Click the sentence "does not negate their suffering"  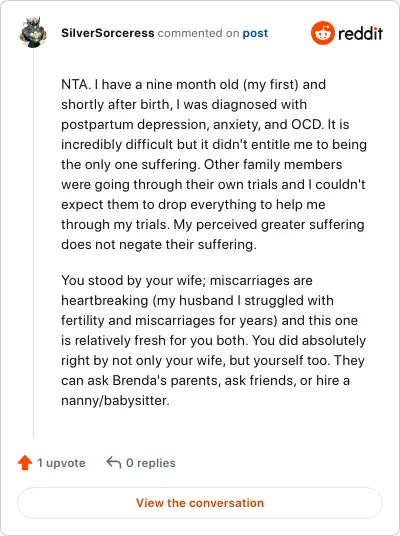pyautogui.click(x=158, y=245)
